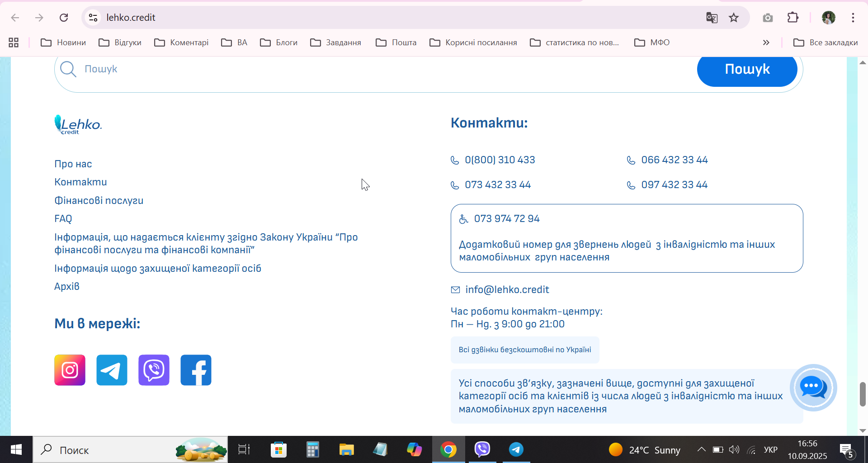
Task: Call the 073 432 33 44 number
Action: pyautogui.click(x=498, y=184)
